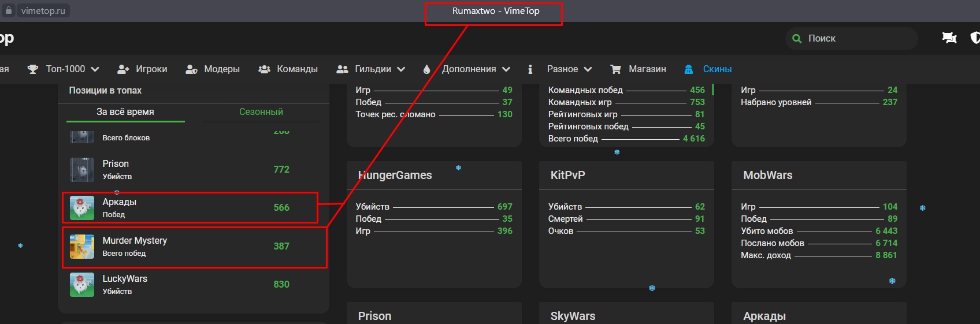Viewport: 980px width, 324px height.
Task: Click the blue Скины character icon
Action: 688,69
